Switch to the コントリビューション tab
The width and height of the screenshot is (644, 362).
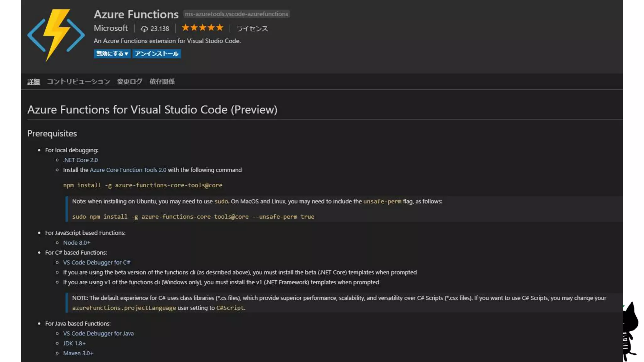(78, 82)
